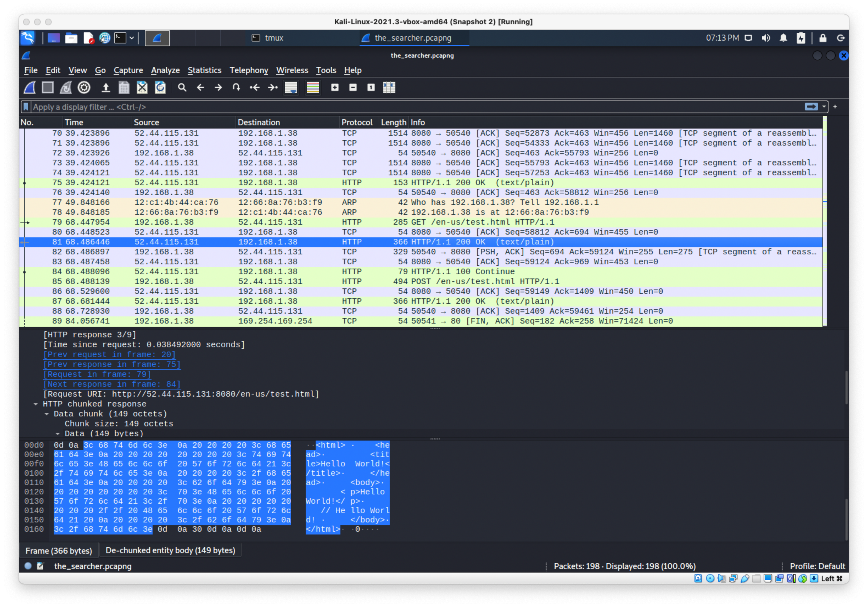Open the Wireless menu

(x=292, y=70)
